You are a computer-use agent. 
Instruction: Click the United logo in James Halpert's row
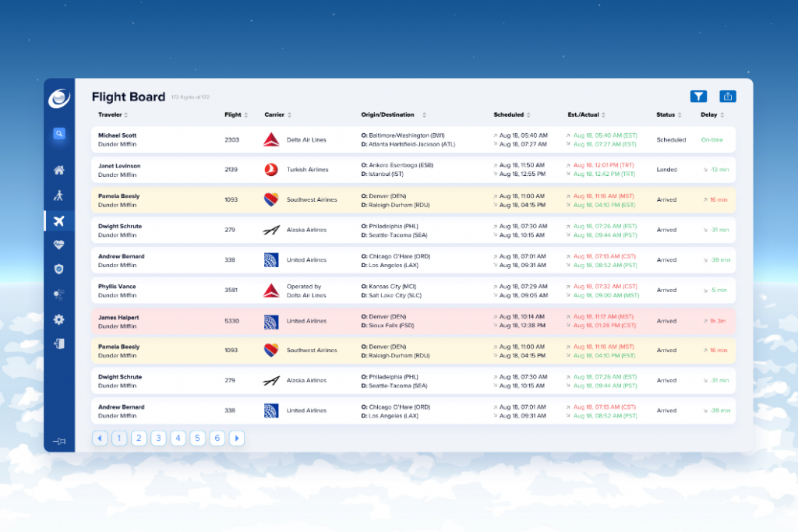[x=271, y=321]
